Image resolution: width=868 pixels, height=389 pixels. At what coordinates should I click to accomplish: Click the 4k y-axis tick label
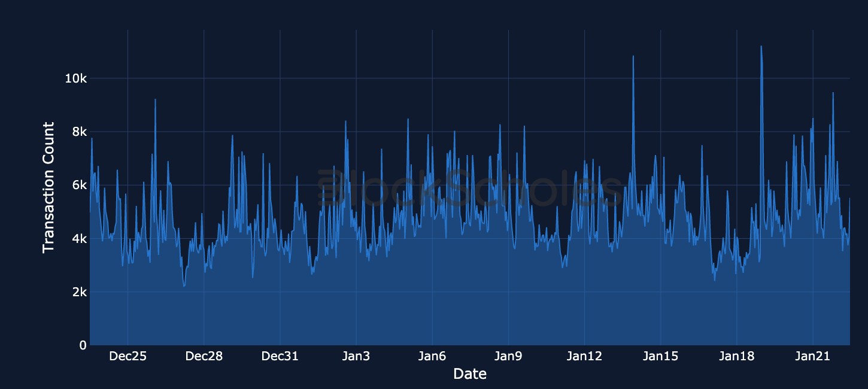[x=79, y=239]
